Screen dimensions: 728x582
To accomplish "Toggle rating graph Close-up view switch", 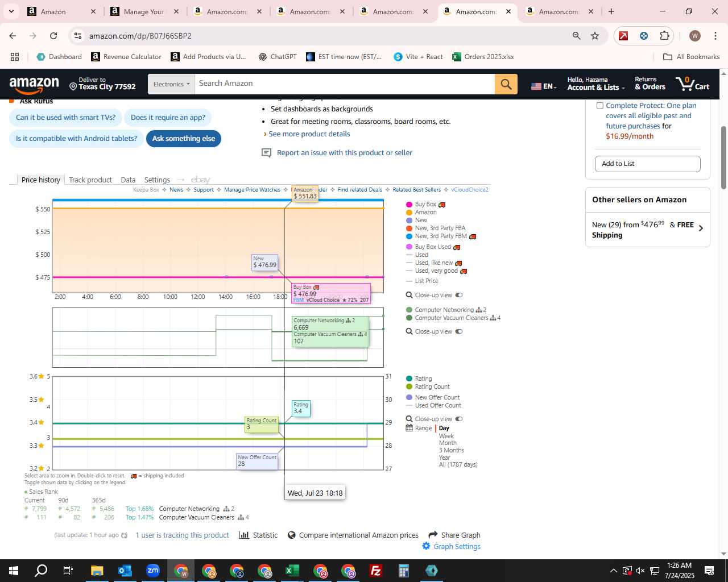I will (x=459, y=419).
